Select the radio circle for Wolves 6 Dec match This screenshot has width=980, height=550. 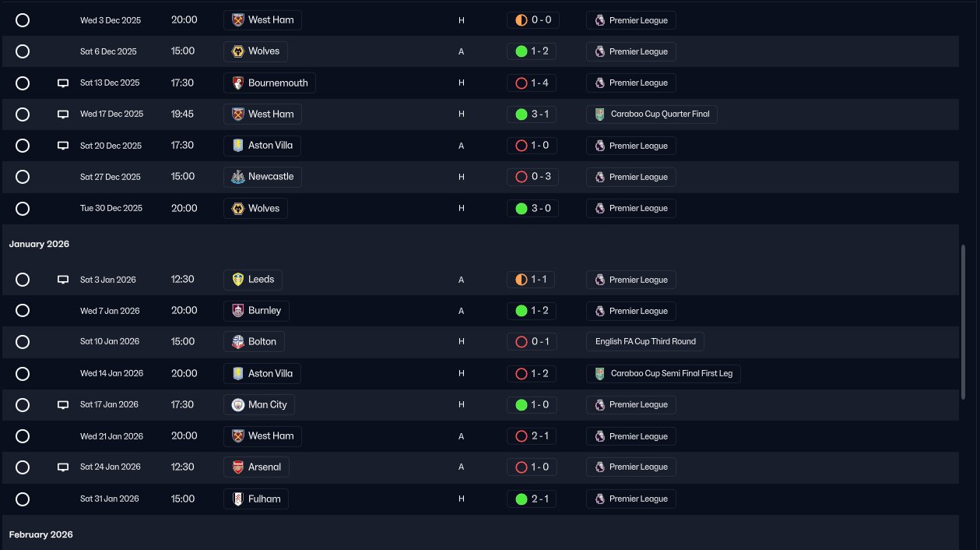23,51
